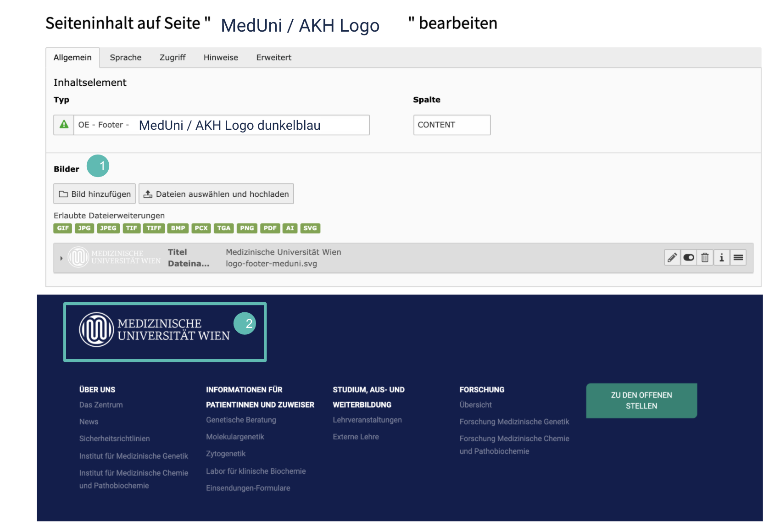Show info for logo-footer-meduni.svg file
Viewport: 780px width, 532px height.
tap(722, 258)
